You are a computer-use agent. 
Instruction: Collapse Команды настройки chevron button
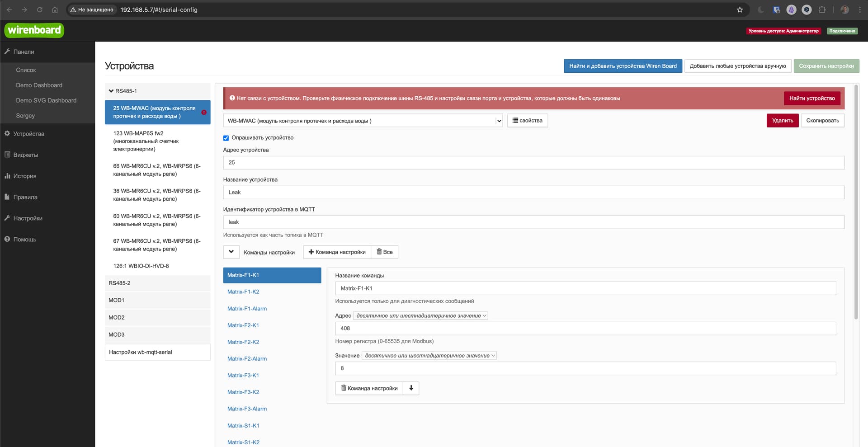[x=231, y=252]
